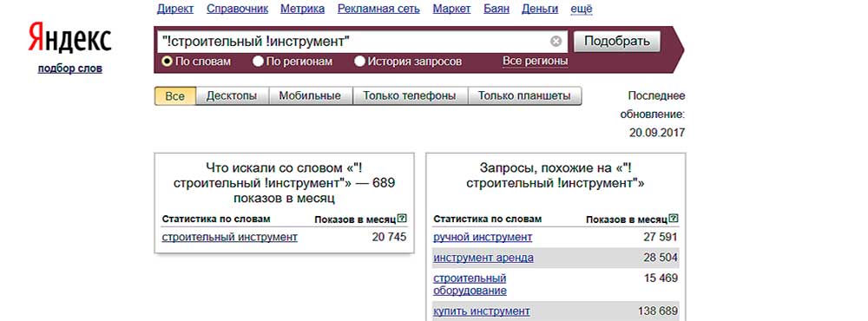Open the 'Все регионы' region selector

click(x=535, y=61)
